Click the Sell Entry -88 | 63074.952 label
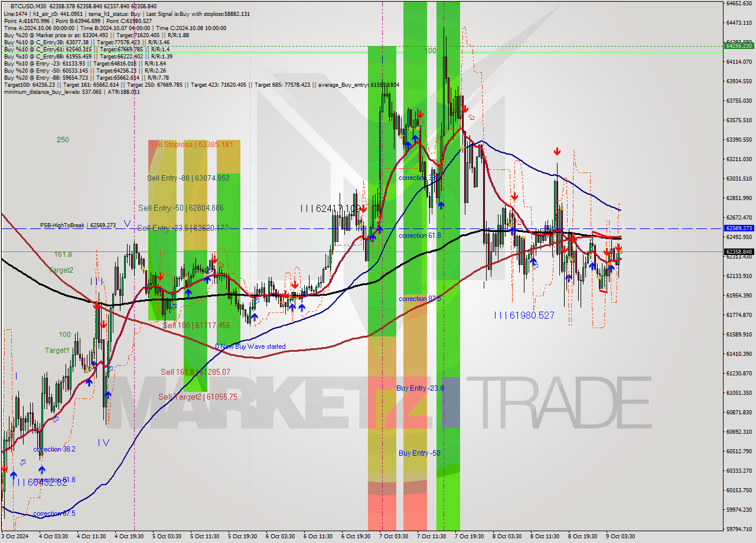The image size is (756, 543). (x=188, y=178)
